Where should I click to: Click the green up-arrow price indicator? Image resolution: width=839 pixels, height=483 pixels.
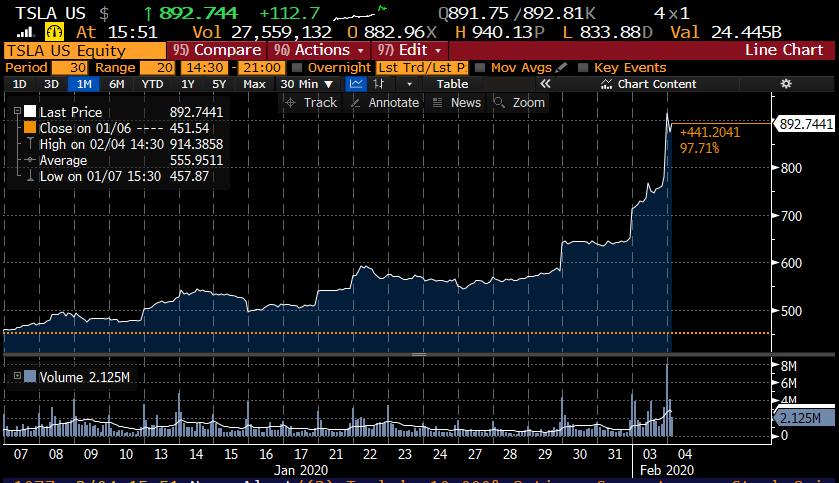tap(148, 13)
